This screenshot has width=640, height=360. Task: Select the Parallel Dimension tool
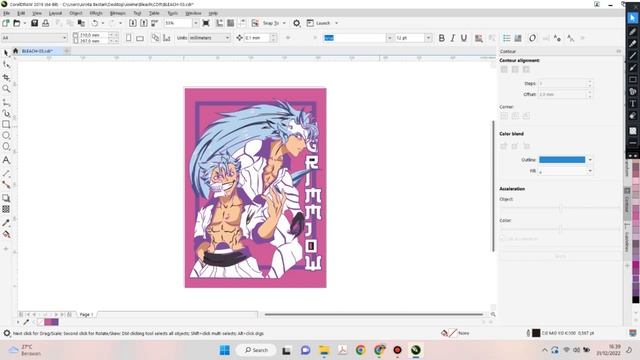pos(6,173)
